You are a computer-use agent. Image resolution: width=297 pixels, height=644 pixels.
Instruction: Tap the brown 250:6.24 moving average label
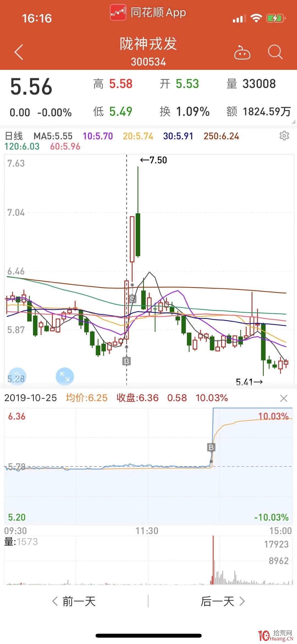[221, 136]
